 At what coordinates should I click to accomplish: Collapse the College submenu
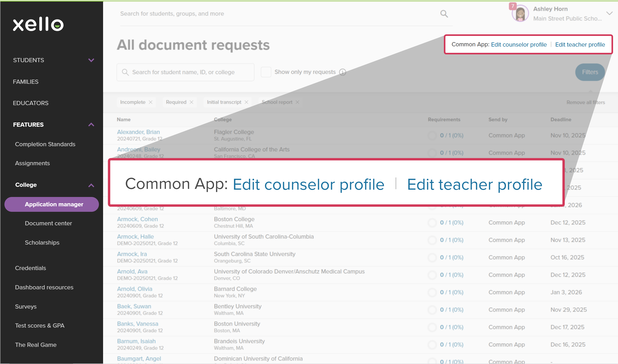point(91,185)
